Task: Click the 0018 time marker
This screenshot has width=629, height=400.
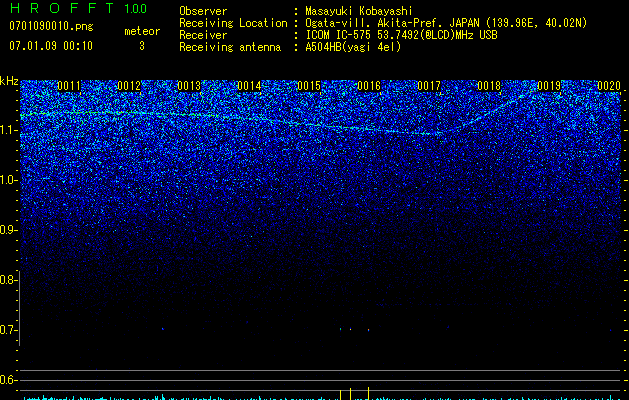Action: [489, 86]
